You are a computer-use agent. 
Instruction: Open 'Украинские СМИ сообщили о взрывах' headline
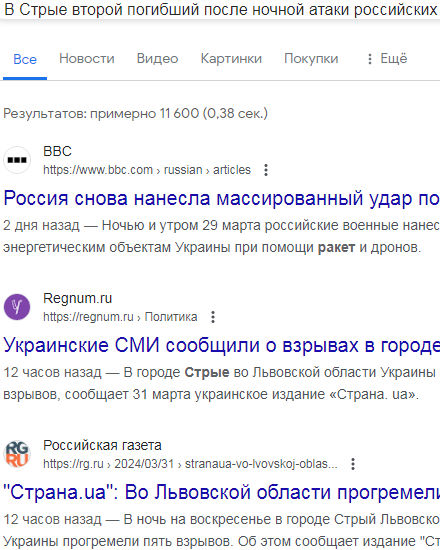(221, 345)
